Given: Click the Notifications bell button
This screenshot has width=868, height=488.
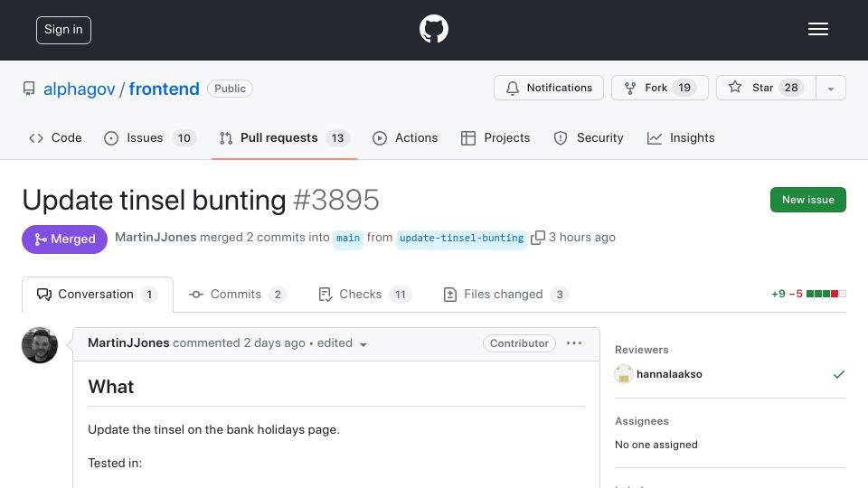Looking at the screenshot, I should pyautogui.click(x=548, y=88).
